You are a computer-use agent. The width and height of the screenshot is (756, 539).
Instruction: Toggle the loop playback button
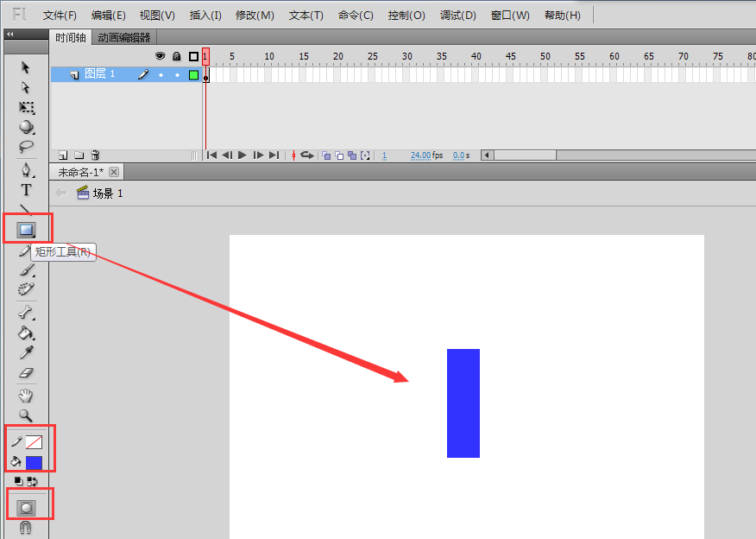tap(307, 155)
